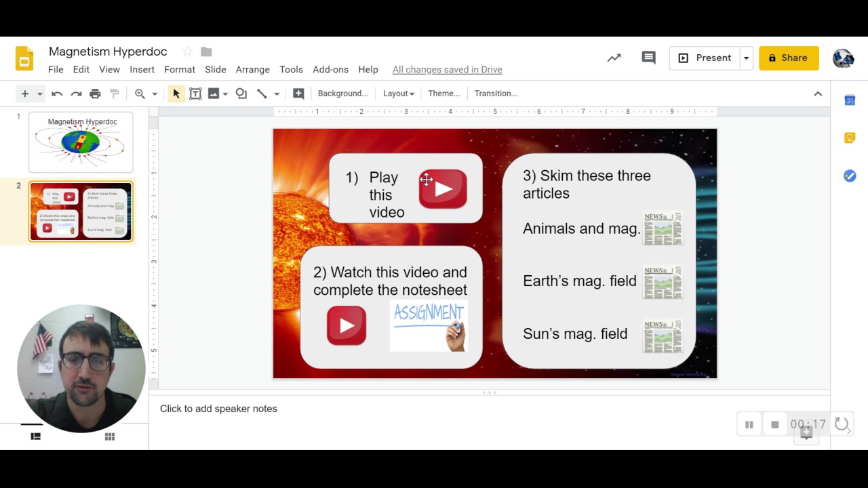This screenshot has width=868, height=488.
Task: Switch to filmstrip view
Action: click(x=36, y=436)
